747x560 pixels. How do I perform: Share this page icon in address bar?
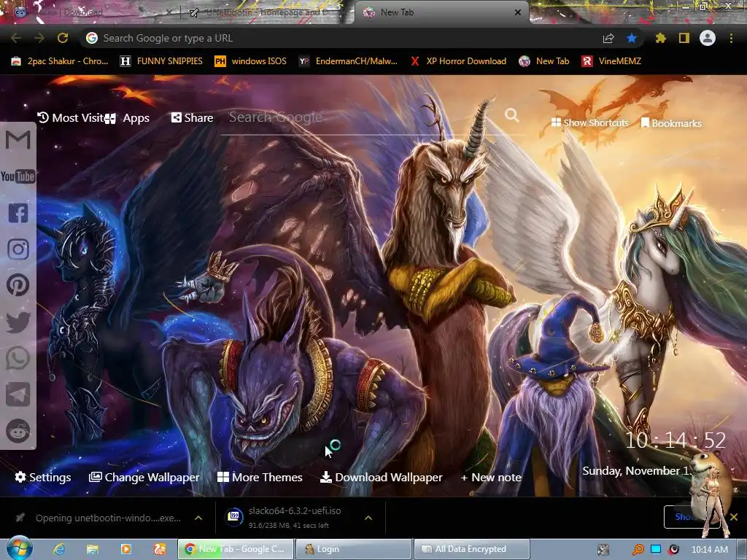click(x=608, y=38)
